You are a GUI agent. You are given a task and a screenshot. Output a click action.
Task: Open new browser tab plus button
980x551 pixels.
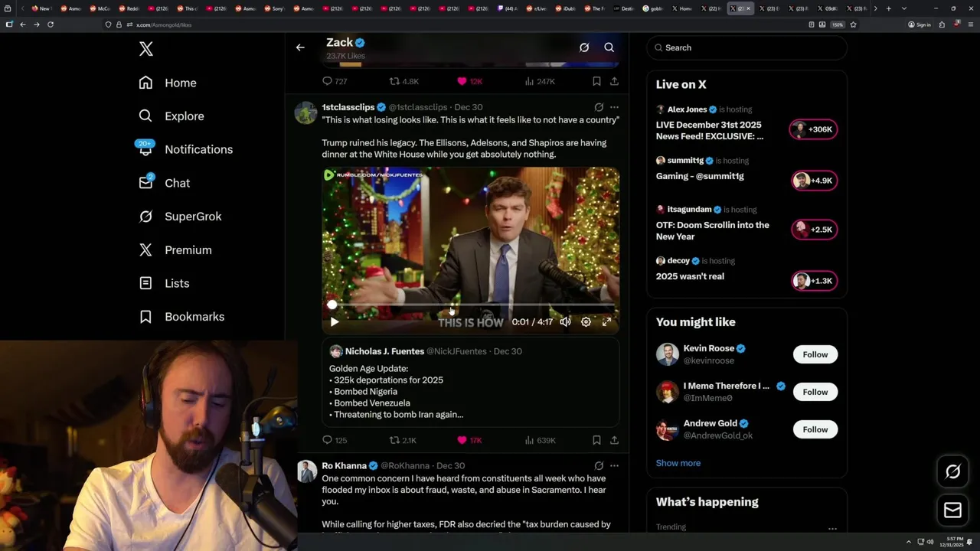coord(888,8)
